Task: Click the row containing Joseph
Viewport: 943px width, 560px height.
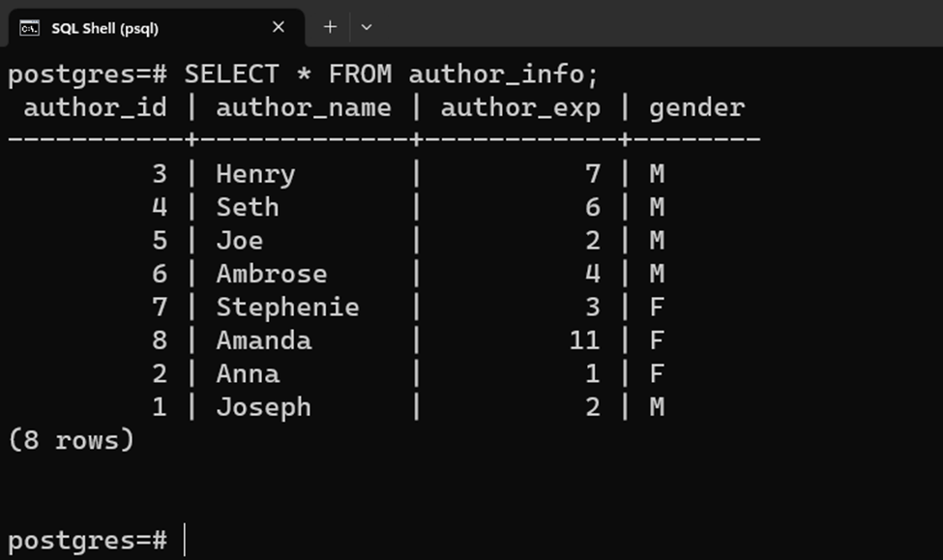Action: click(387, 406)
